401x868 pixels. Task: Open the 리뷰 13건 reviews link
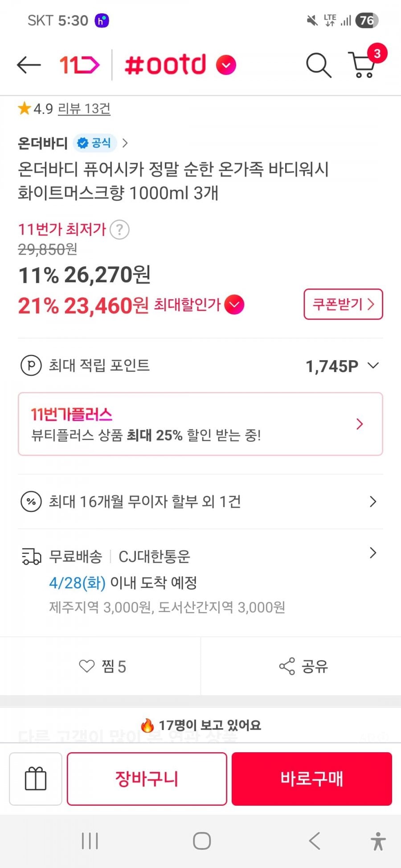click(x=84, y=109)
